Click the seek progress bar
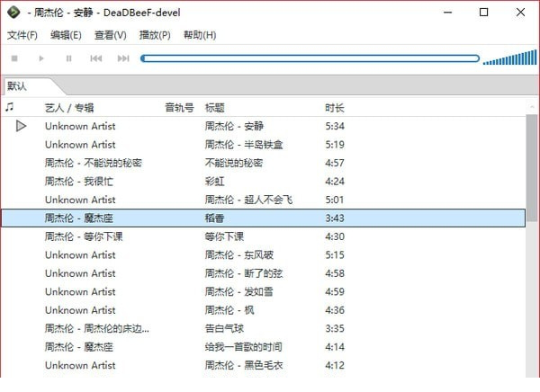This screenshot has width=540, height=392. tap(310, 58)
